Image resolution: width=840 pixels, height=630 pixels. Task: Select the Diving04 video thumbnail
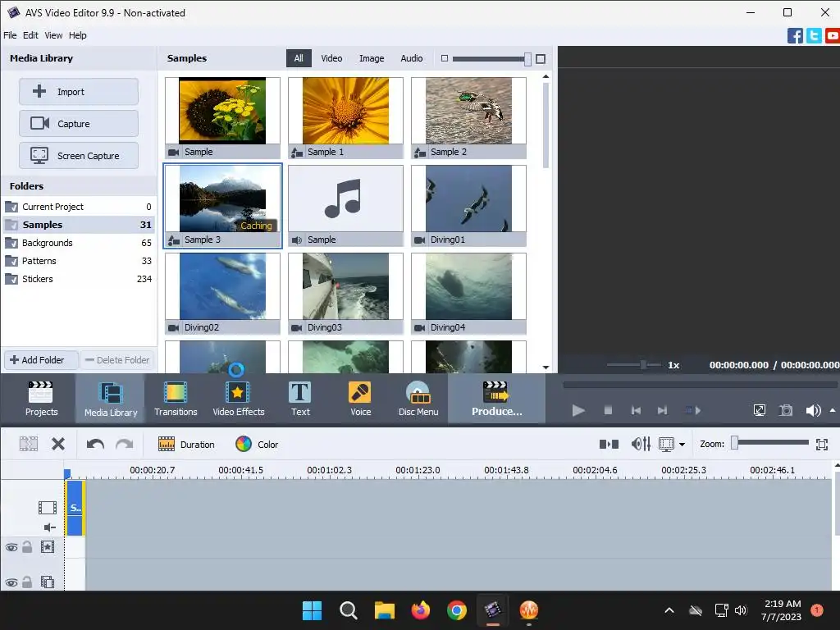click(x=468, y=294)
